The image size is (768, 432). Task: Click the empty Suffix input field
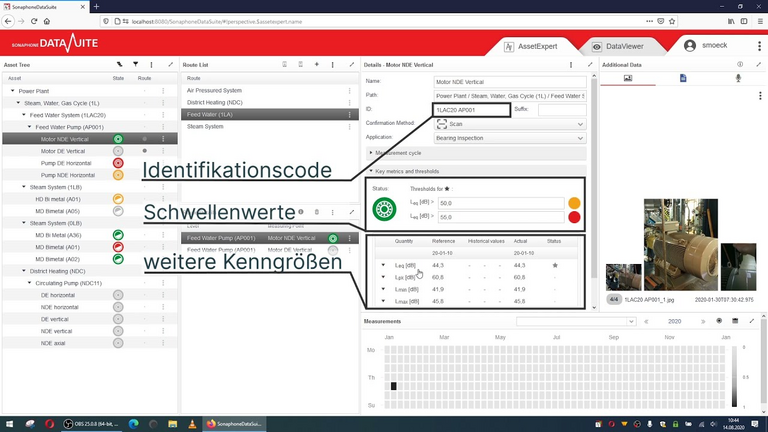(x=562, y=109)
